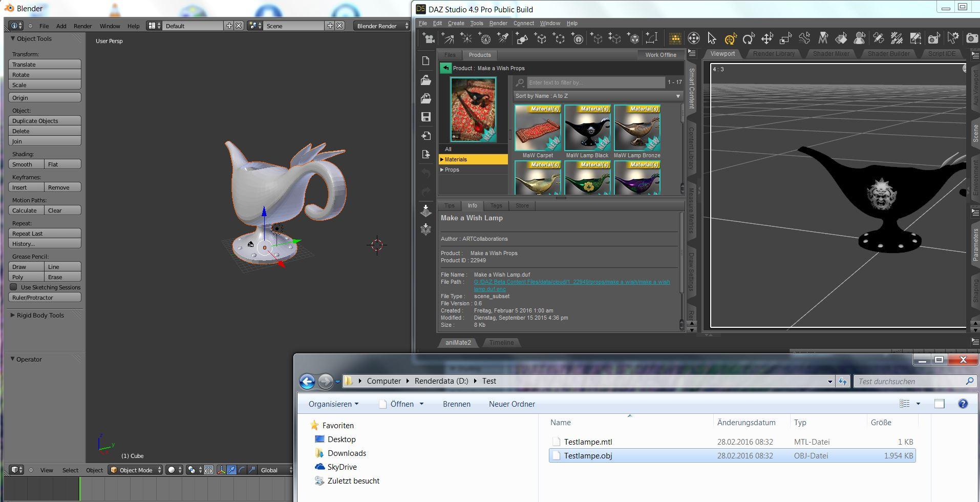This screenshot has width=980, height=502.
Task: Open a new file from DAZ sidebar
Action: [x=425, y=61]
